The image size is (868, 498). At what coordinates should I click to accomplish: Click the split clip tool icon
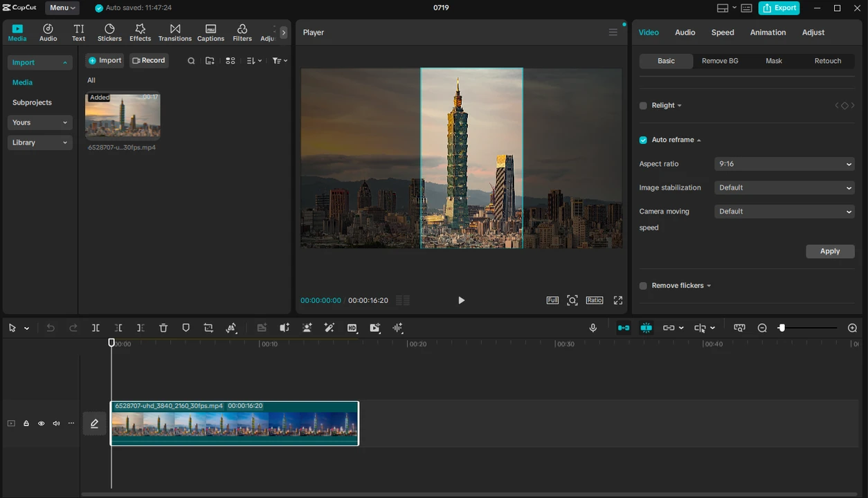point(96,328)
